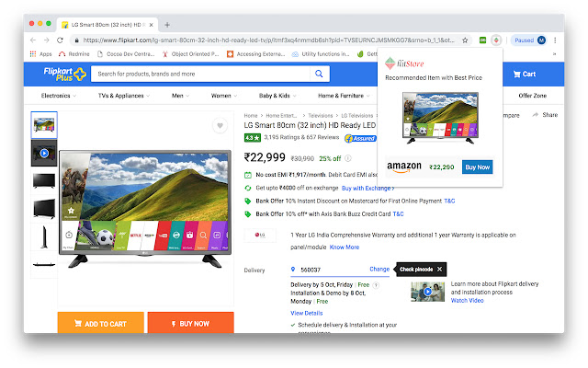The height and width of the screenshot is (368, 588).
Task: Close the Check pincode tooltip
Action: (x=439, y=270)
